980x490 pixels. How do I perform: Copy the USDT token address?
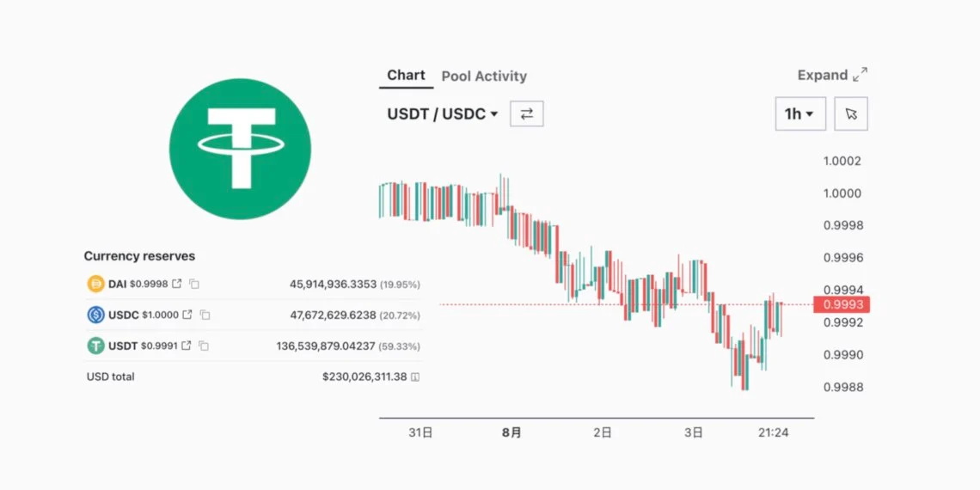204,346
